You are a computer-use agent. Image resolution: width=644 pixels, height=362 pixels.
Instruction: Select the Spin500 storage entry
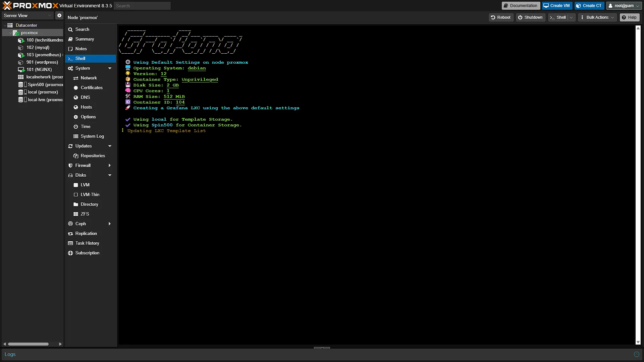41,84
